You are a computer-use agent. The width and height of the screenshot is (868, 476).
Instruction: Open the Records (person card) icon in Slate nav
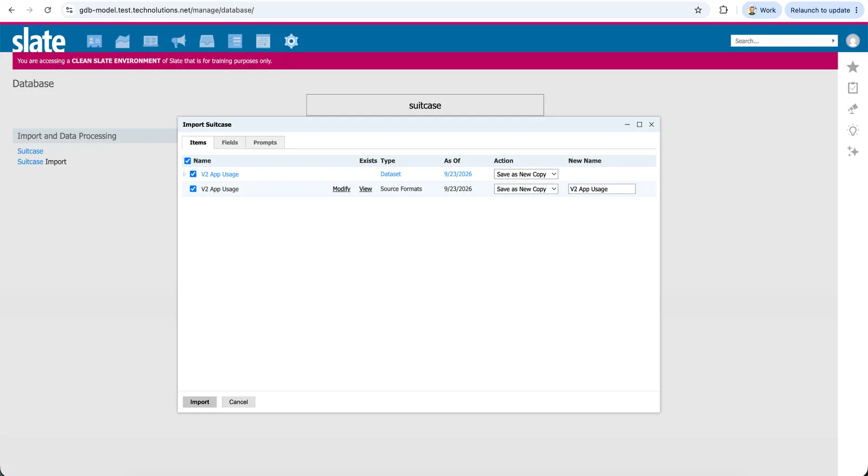94,41
